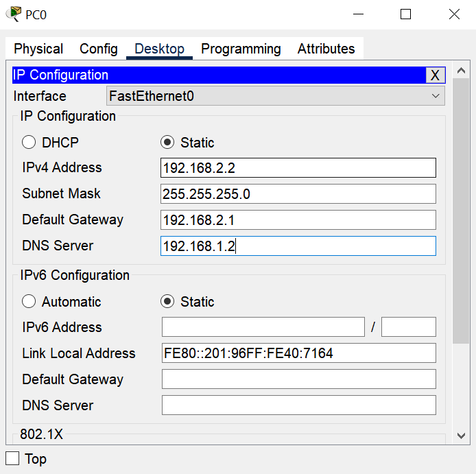
Task: Maximize the PC0 window
Action: 405,14
